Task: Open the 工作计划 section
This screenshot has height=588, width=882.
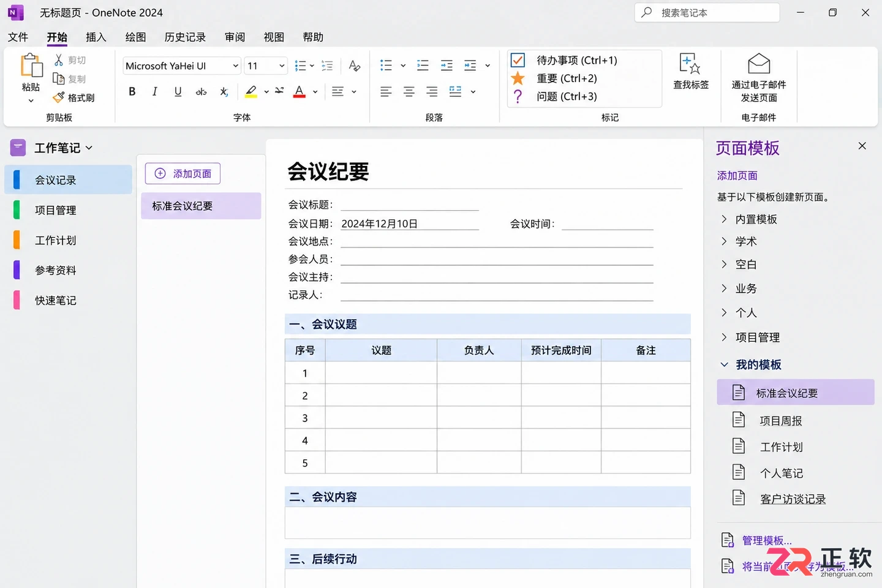Action: pos(69,240)
